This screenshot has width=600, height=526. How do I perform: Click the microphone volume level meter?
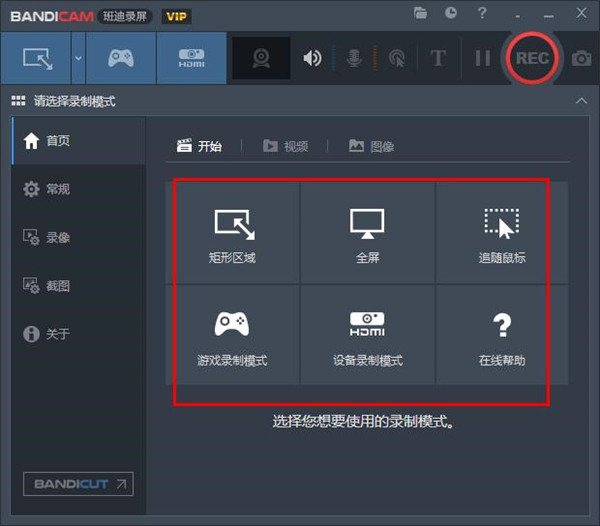pos(375,58)
